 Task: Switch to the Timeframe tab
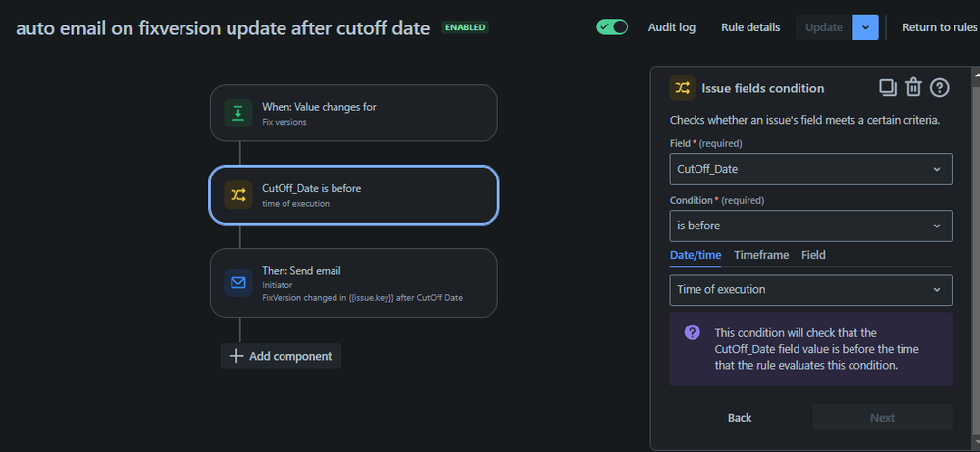pyautogui.click(x=760, y=255)
